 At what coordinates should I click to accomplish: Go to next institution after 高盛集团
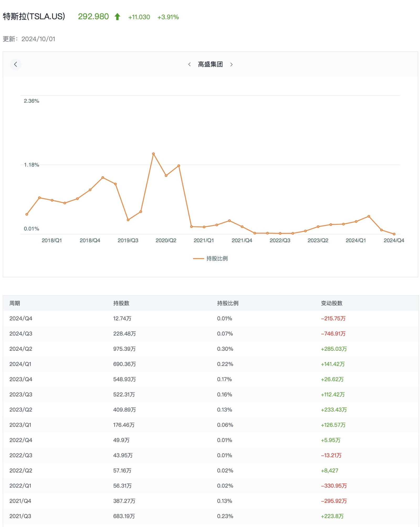coord(231,64)
